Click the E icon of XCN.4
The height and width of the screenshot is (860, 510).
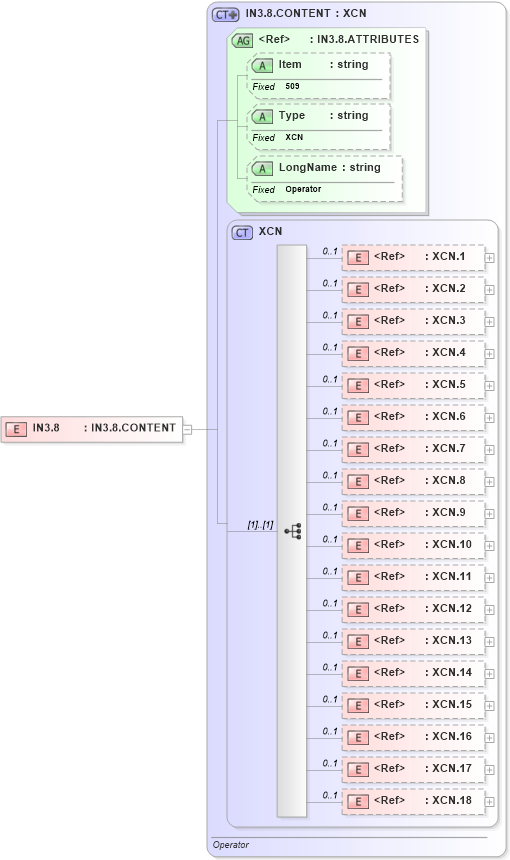pos(358,353)
